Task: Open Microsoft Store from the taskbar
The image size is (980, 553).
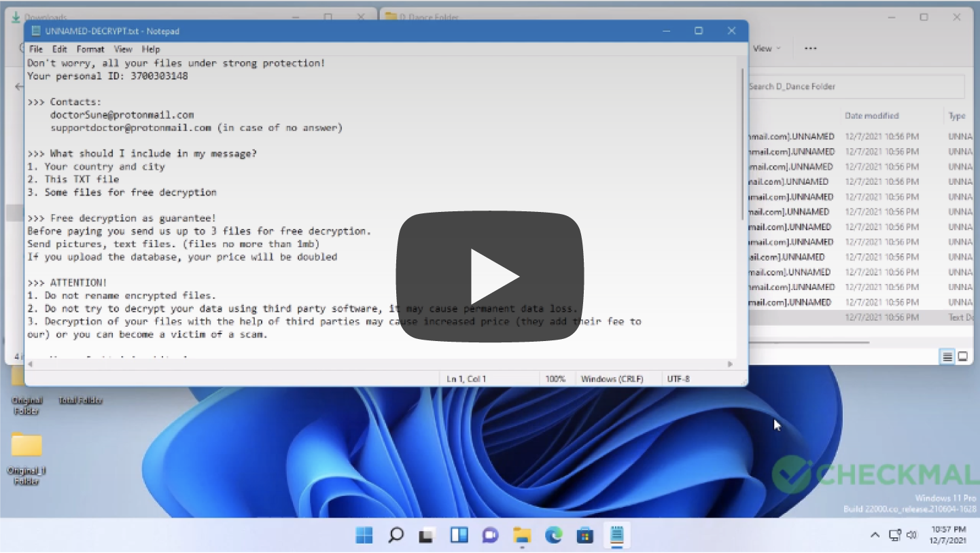Action: (x=585, y=535)
